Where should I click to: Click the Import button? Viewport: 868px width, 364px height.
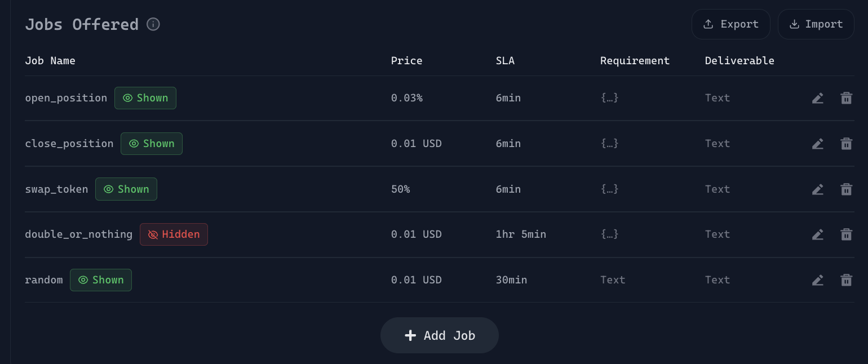[x=816, y=24]
